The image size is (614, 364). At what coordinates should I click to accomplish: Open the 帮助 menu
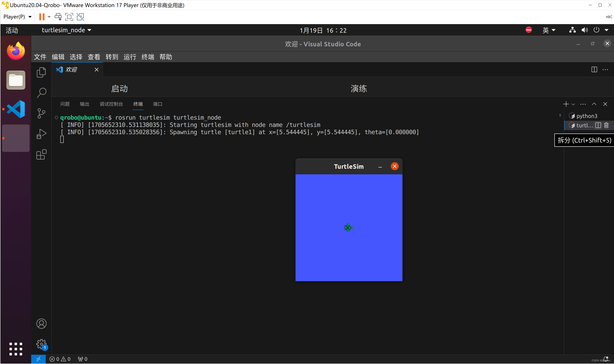coord(166,57)
